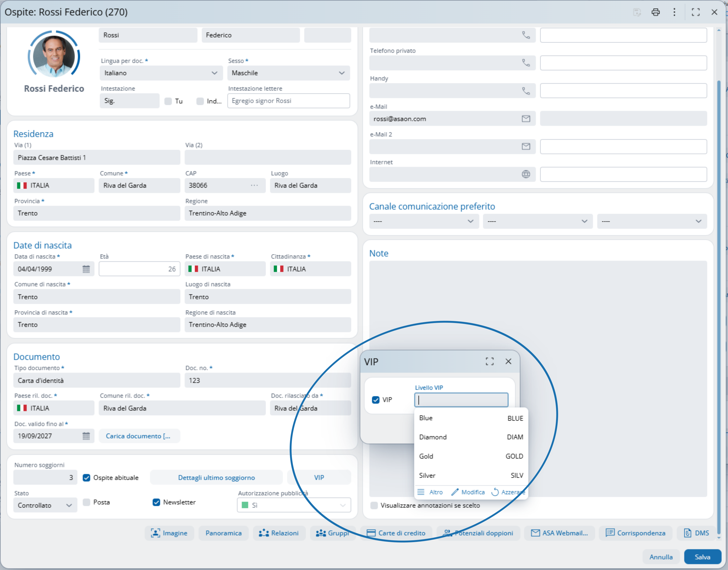The image size is (728, 570).
Task: Click the green Autorizzazione pubblicità Sì swatch
Action: click(x=245, y=505)
